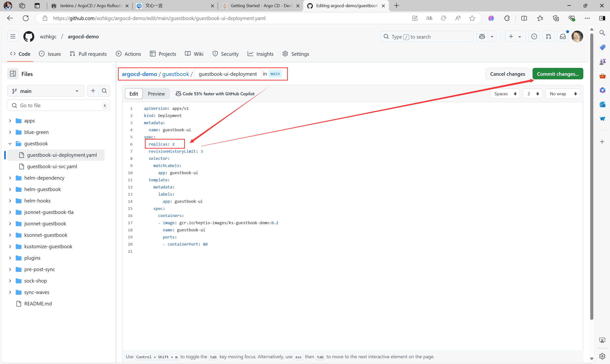This screenshot has height=364, width=610.
Task: Open the Actions tab
Action: (128, 54)
